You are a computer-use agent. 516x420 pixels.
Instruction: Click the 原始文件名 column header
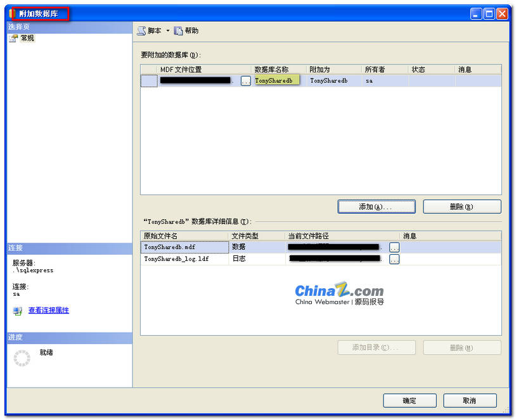[x=184, y=236]
